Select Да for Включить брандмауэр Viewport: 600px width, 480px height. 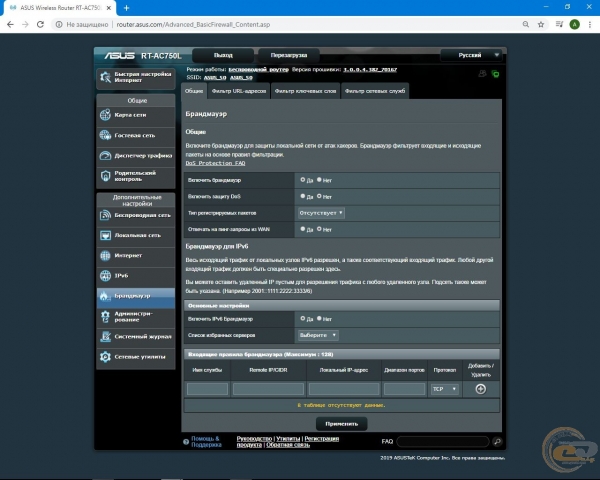[x=302, y=180]
